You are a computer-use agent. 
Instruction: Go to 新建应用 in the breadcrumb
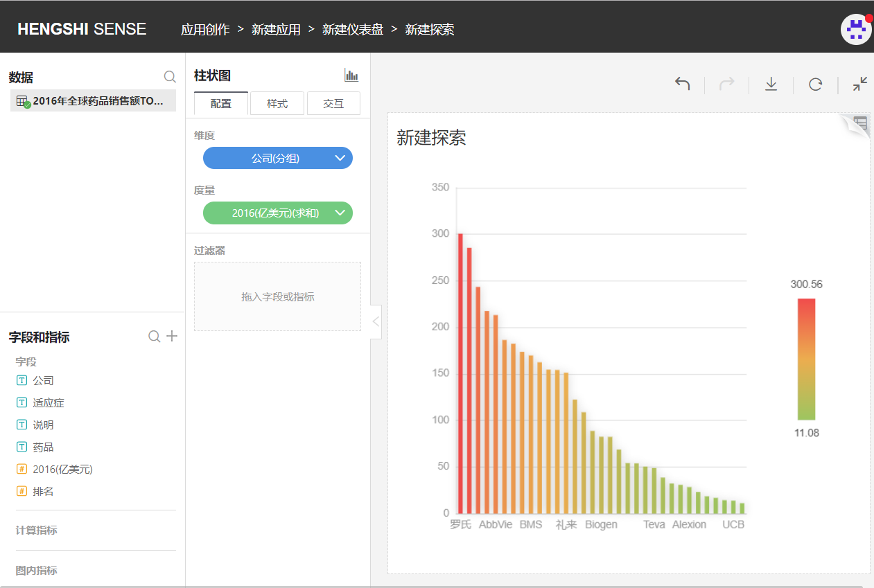coord(276,29)
